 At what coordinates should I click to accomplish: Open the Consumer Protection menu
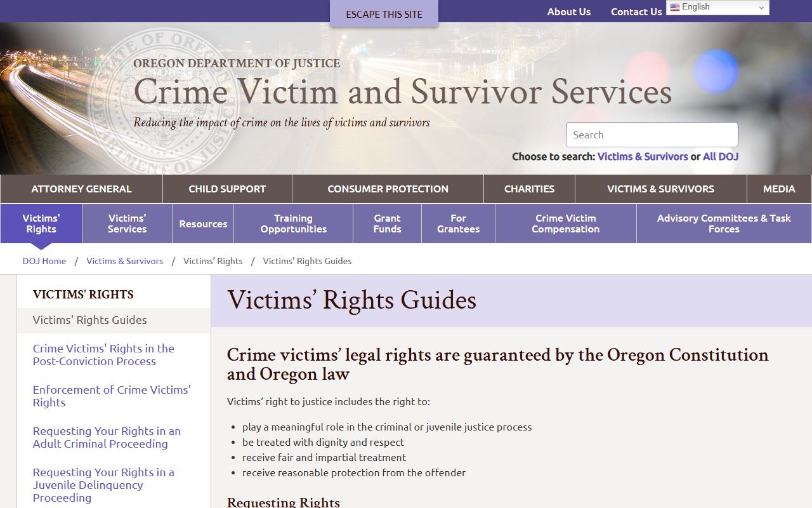coord(388,189)
